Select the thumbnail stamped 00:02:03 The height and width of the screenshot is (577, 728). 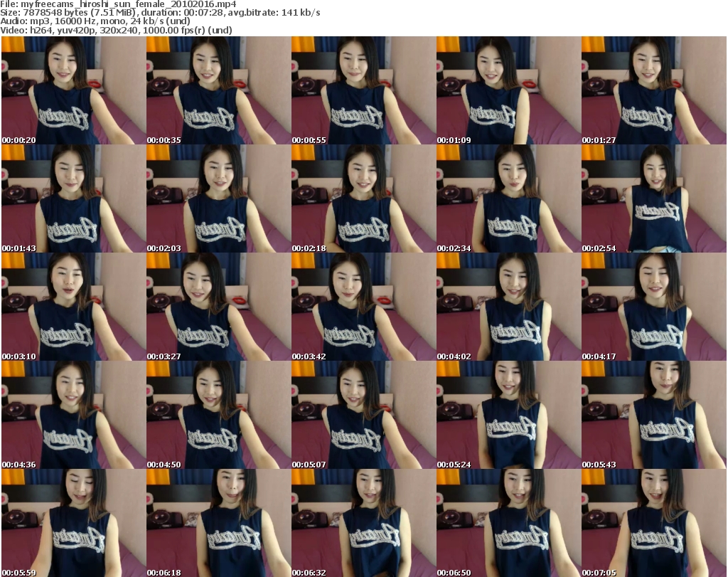coord(219,198)
